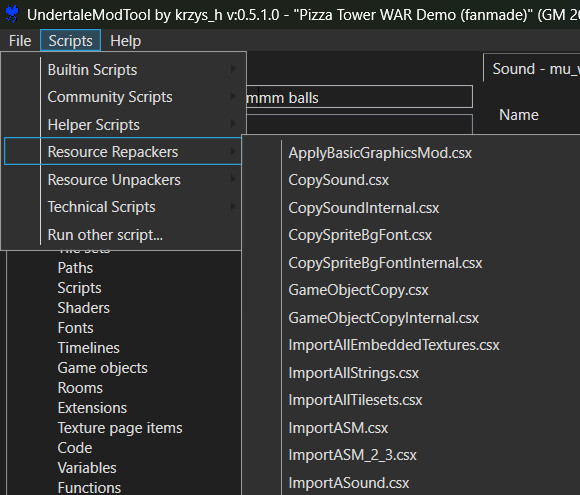Run ImportASM.csx script
The image size is (580, 495).
pyautogui.click(x=338, y=428)
